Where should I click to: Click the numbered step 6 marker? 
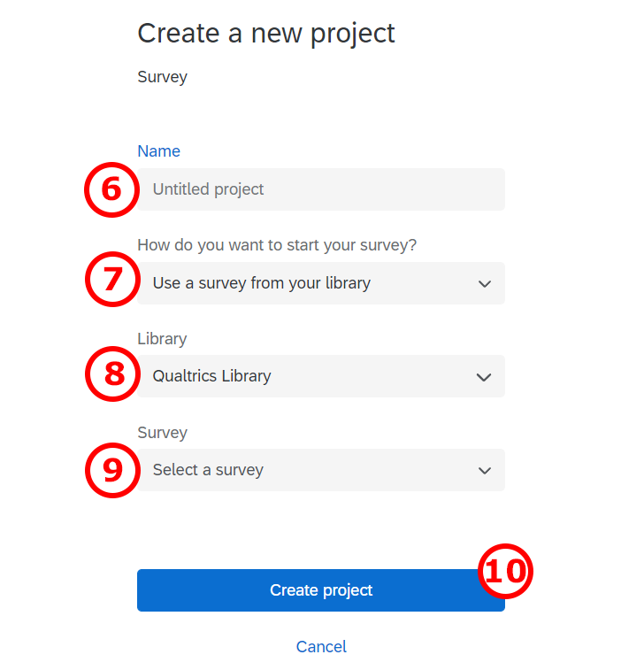pos(111,189)
